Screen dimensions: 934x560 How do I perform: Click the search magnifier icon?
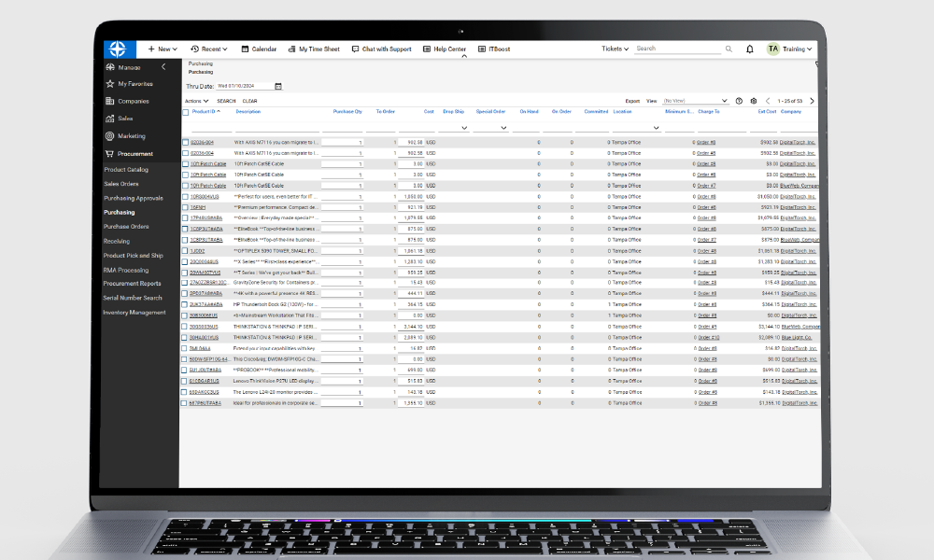[729, 49]
